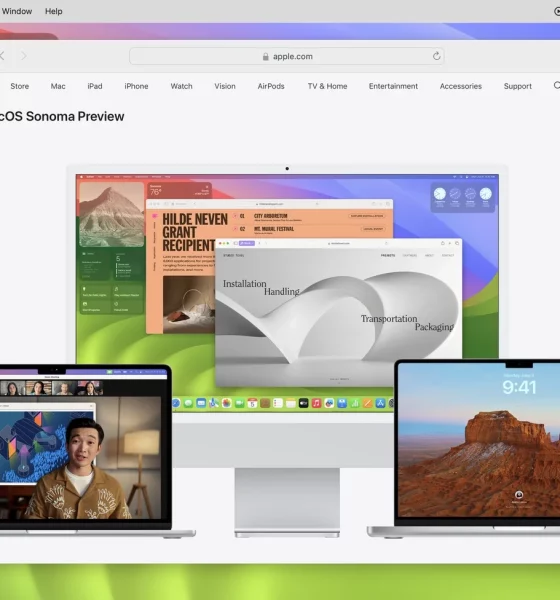
Task: Open the Vision navigation link
Action: tap(225, 86)
